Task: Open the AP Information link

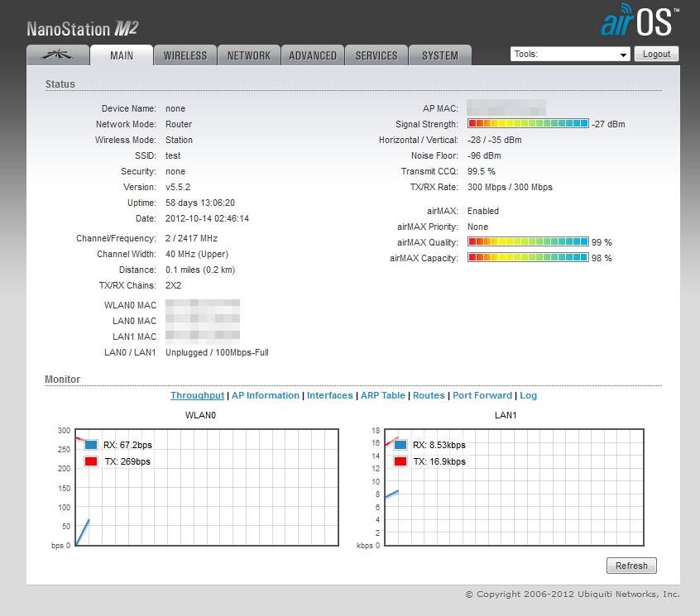Action: [x=265, y=395]
